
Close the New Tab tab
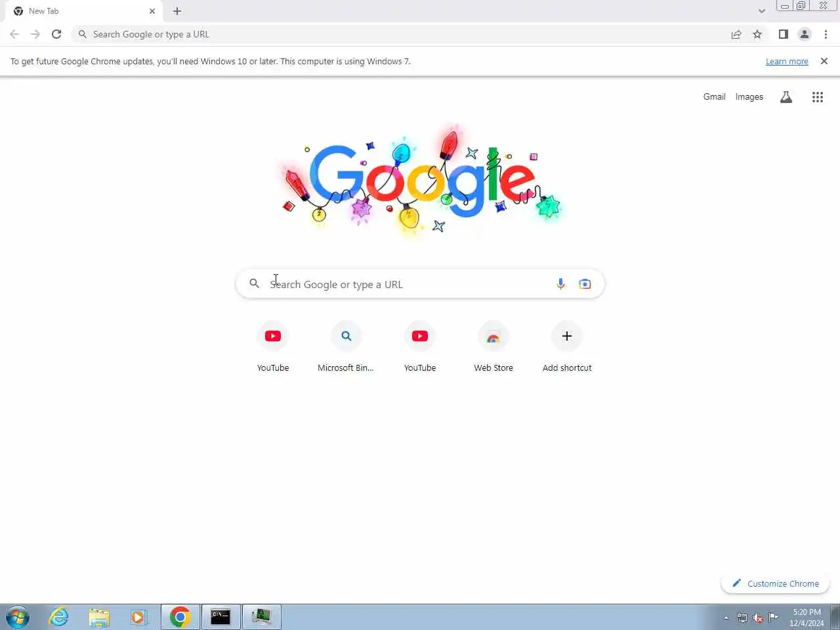152,11
